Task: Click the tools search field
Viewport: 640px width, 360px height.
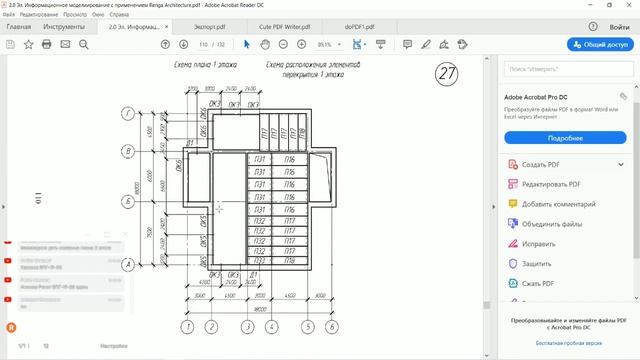Action: (569, 69)
